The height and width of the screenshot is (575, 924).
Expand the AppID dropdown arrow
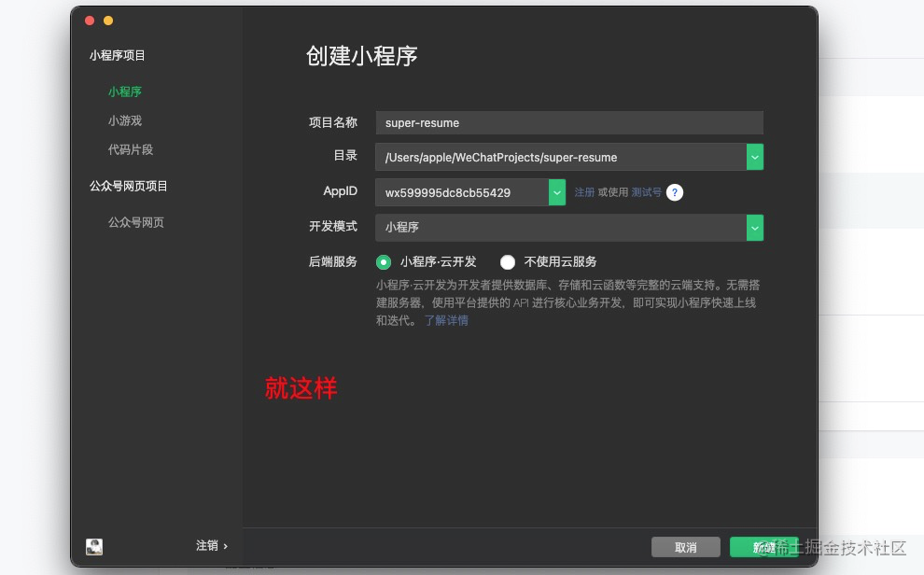[x=557, y=192]
